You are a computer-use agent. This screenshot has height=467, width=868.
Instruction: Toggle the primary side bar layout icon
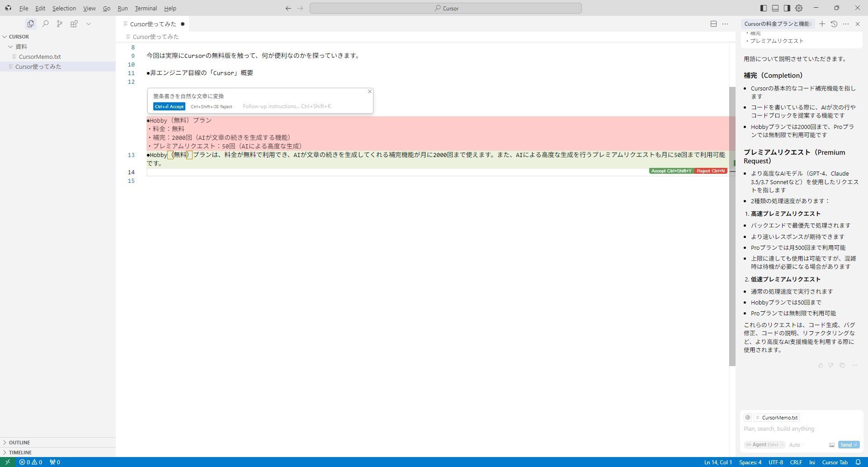[x=764, y=8]
